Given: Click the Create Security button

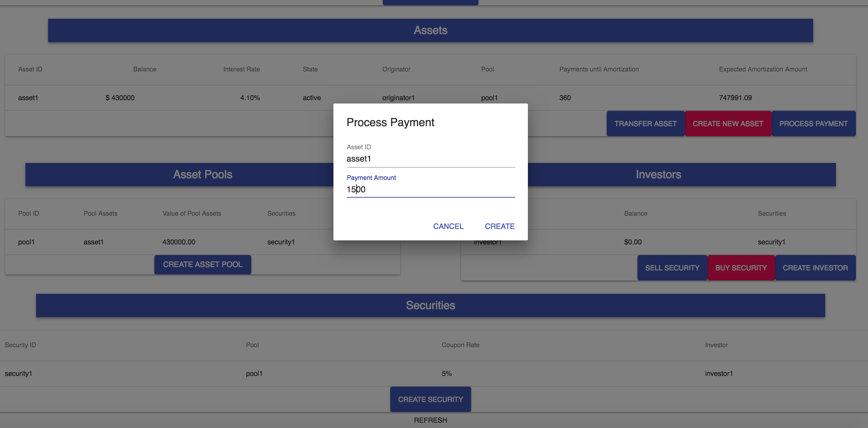Looking at the screenshot, I should pos(430,399).
